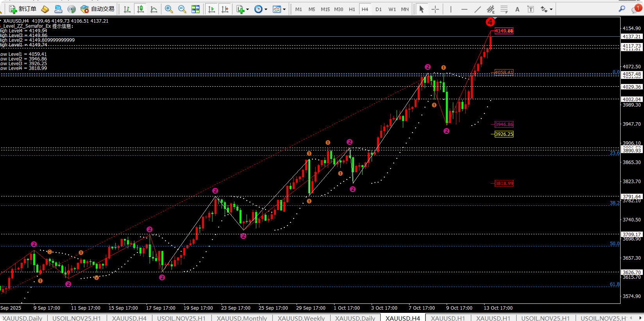644x321 pixels.
Task: Click the red number 4 semafor marker
Action: 490,22
